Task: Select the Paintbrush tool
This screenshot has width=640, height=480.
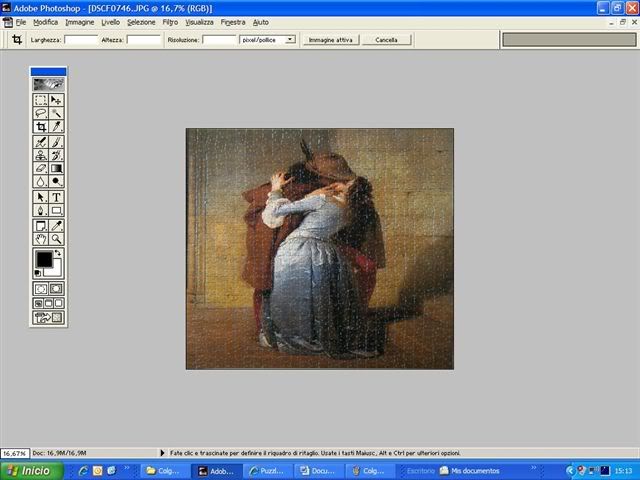Action: click(x=56, y=142)
